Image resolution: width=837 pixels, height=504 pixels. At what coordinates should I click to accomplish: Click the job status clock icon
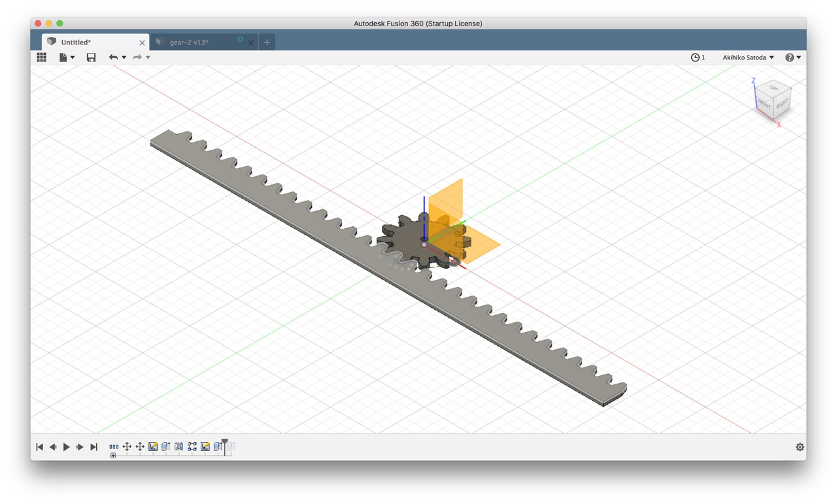click(x=695, y=58)
